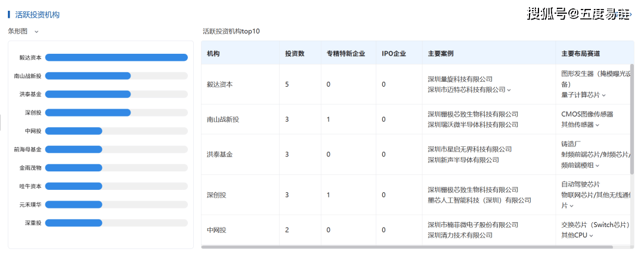The width and height of the screenshot is (644, 255).
Task: Open 深圳量旋科技有限公司 case link
Action: coord(460,79)
